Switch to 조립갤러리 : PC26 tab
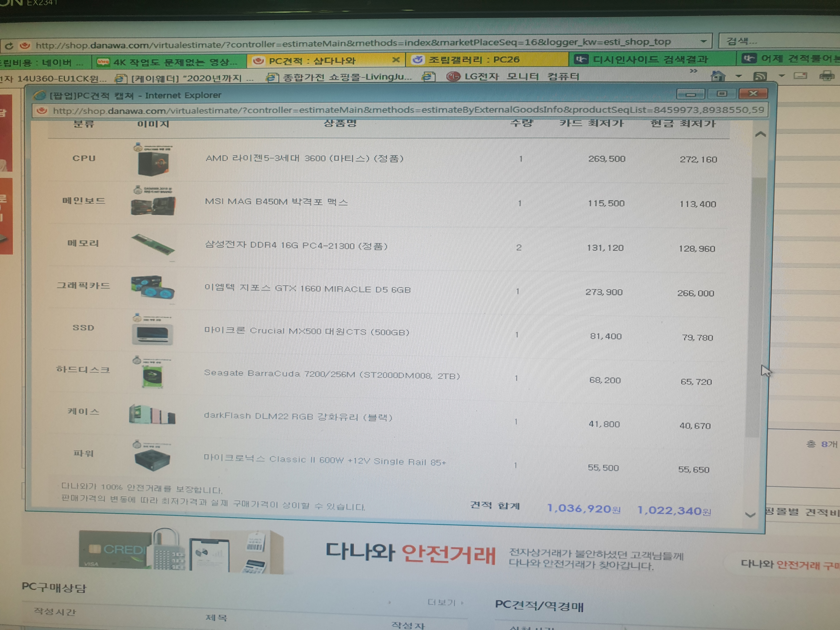 pyautogui.click(x=473, y=60)
